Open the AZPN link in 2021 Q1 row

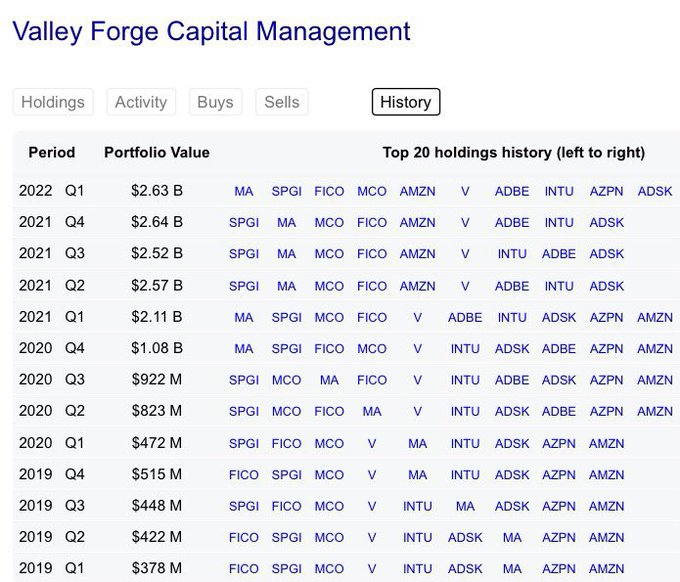(606, 318)
